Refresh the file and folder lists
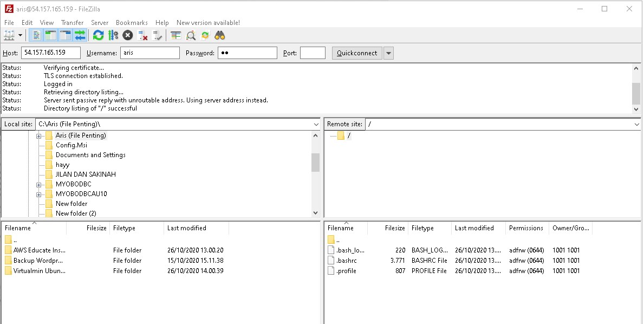This screenshot has height=324, width=644. [x=98, y=36]
